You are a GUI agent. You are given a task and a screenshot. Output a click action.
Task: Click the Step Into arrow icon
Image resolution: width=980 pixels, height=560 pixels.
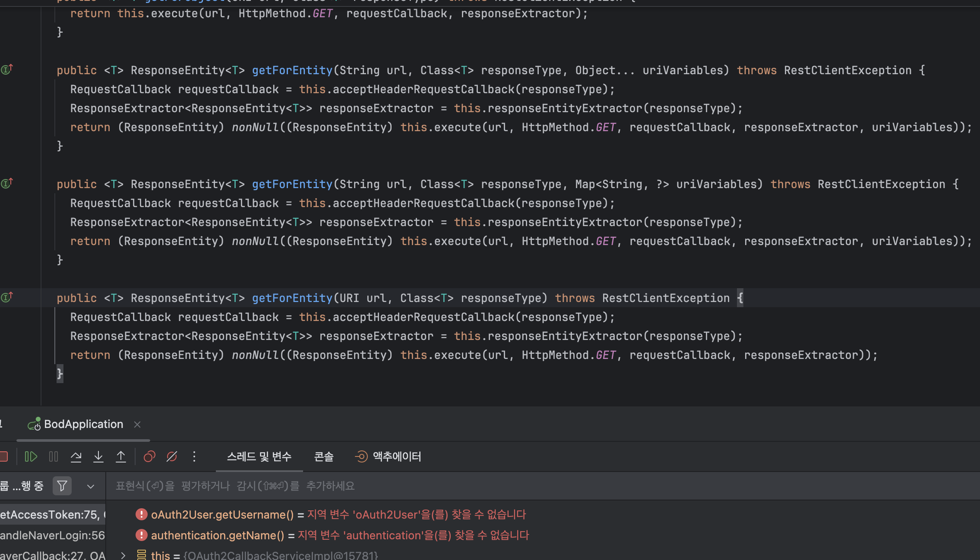(x=98, y=456)
